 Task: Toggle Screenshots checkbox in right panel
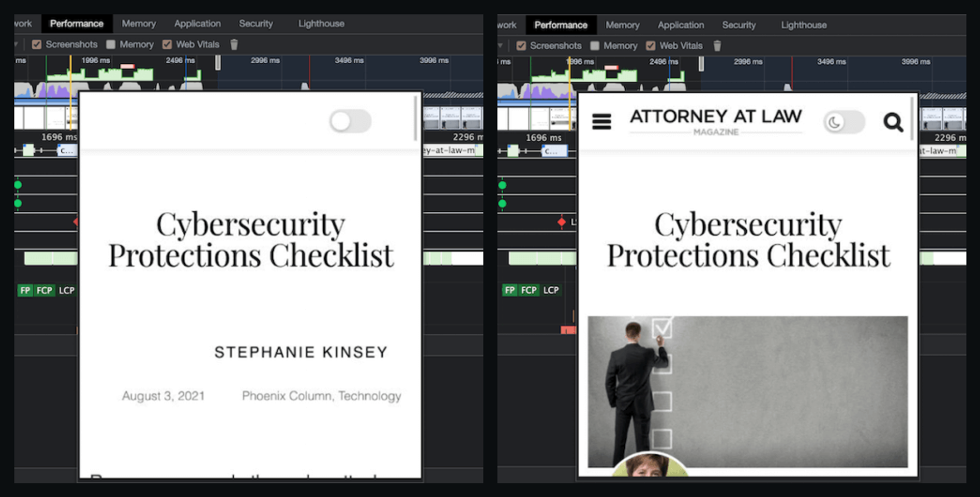pos(521,46)
